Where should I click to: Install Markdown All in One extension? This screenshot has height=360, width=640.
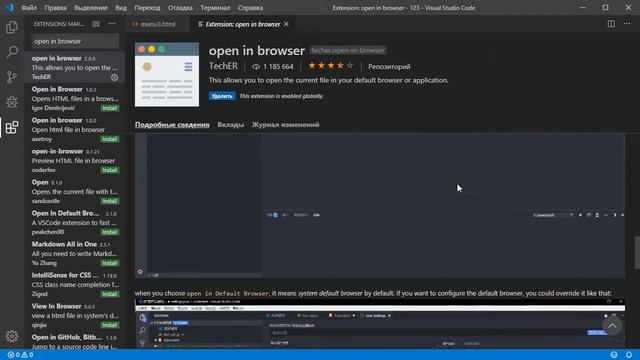point(110,263)
